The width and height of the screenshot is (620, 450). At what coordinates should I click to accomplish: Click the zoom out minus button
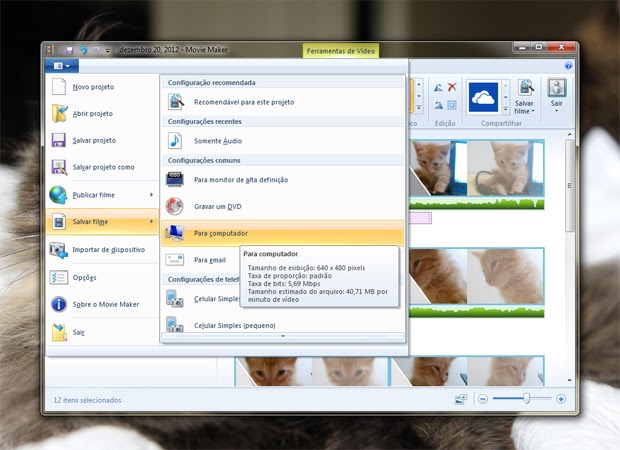(483, 399)
